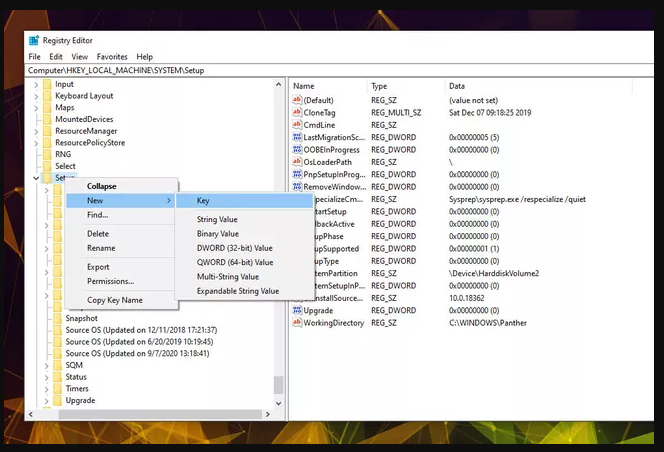Sort by the Data column header

[538, 86]
